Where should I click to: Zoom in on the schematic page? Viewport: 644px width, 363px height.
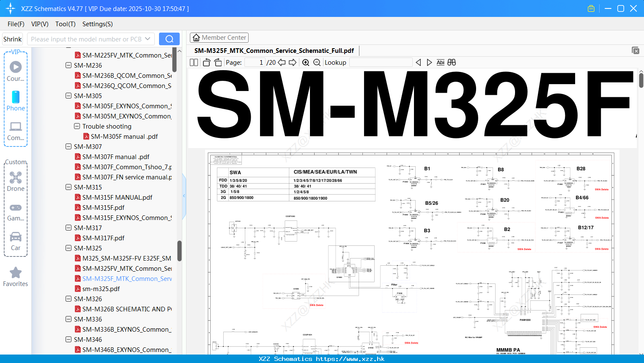coord(305,62)
